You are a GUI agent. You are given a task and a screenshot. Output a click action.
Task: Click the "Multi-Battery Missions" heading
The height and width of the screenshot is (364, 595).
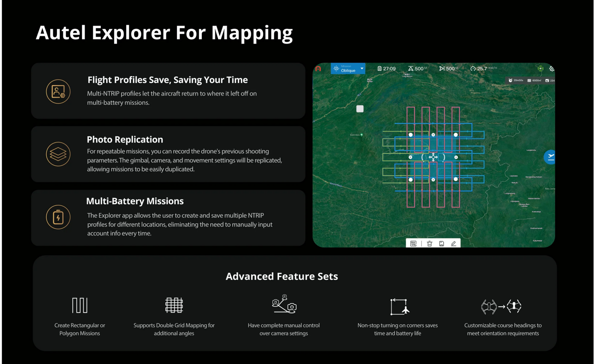coord(135,201)
